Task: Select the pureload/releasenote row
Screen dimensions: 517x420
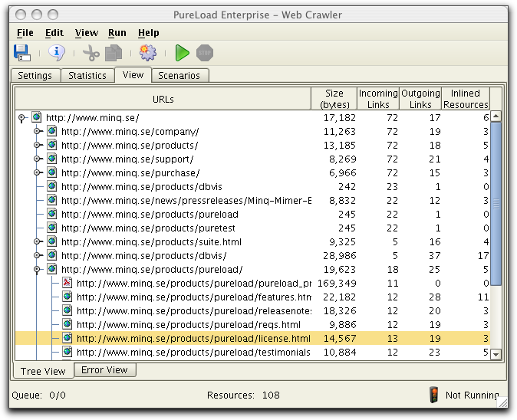Action: (252, 310)
